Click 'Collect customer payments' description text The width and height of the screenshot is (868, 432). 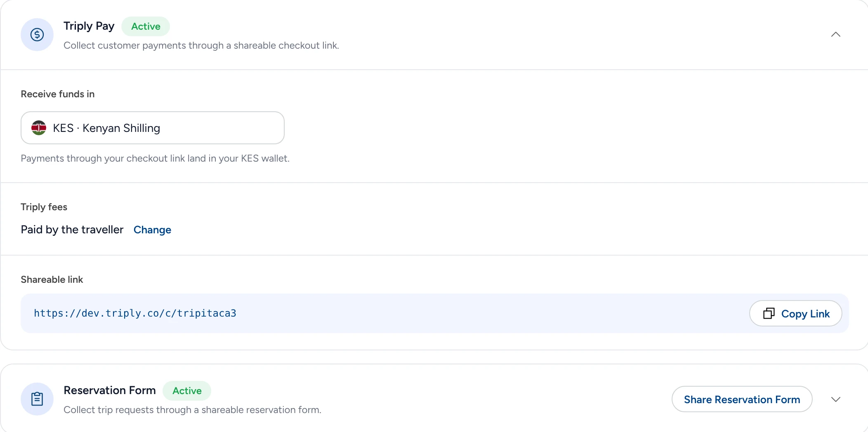tap(201, 45)
